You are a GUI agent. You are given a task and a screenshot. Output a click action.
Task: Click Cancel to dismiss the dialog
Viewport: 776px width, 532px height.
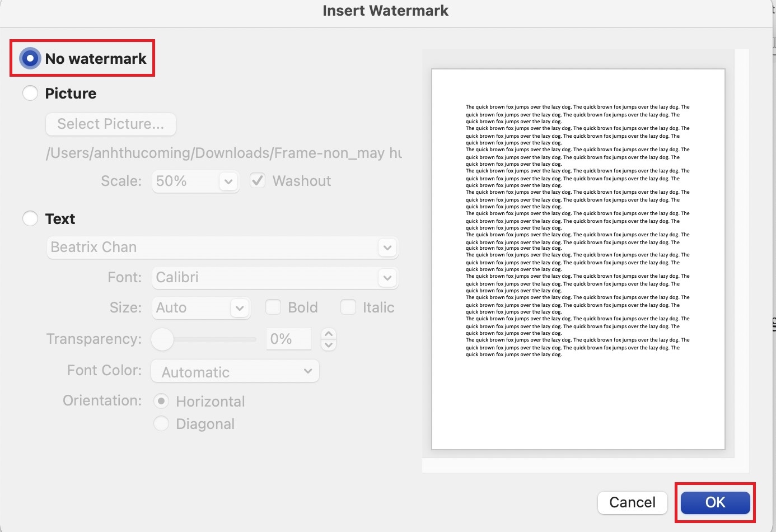point(632,502)
